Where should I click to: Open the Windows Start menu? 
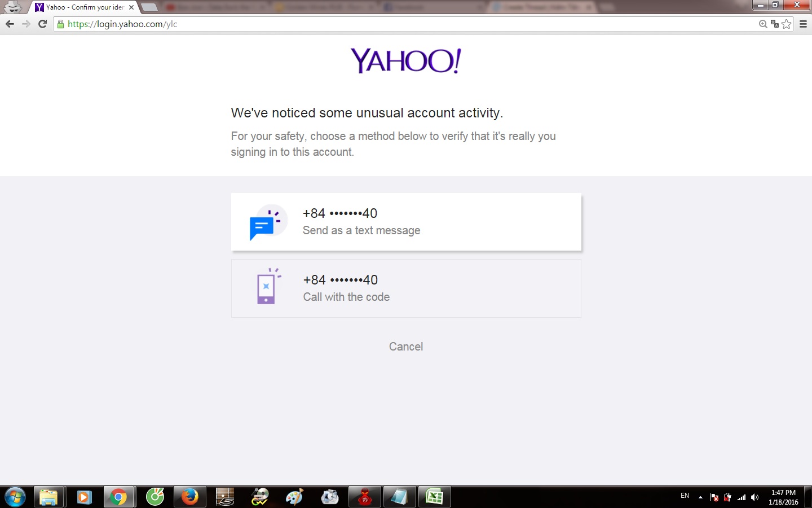pyautogui.click(x=15, y=497)
